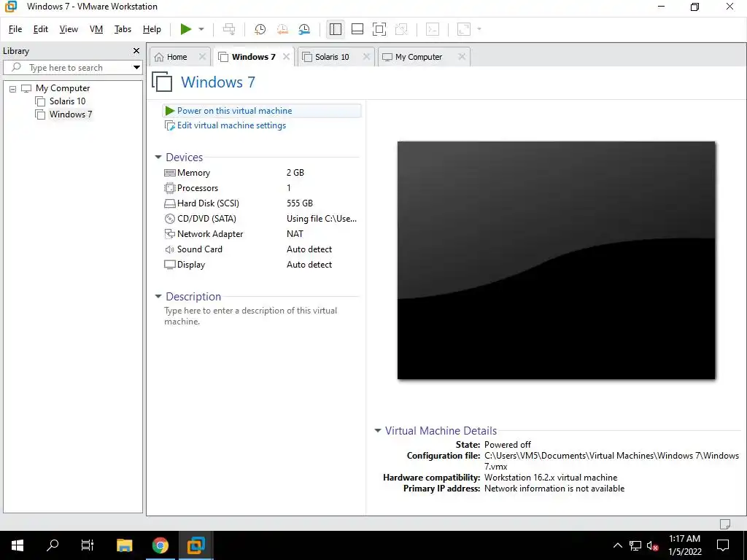The height and width of the screenshot is (560, 747).
Task: Open Task View on the taskbar
Action: click(88, 545)
